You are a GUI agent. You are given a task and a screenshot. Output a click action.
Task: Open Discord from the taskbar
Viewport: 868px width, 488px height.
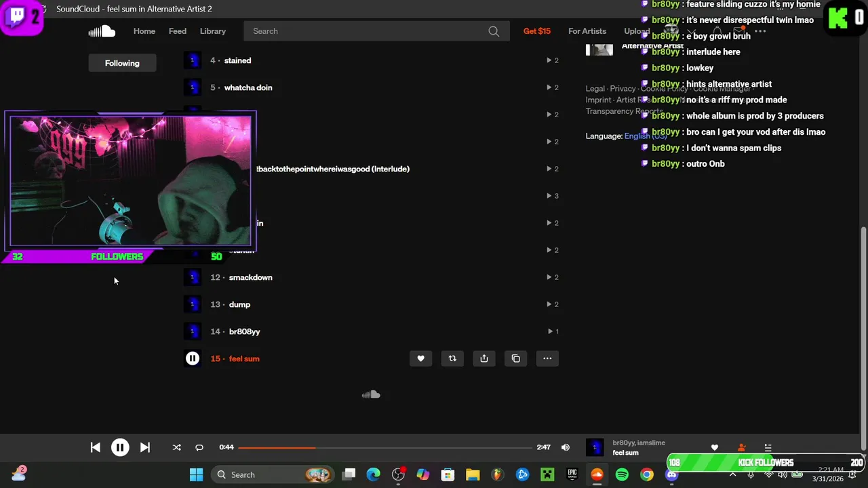coord(671,474)
